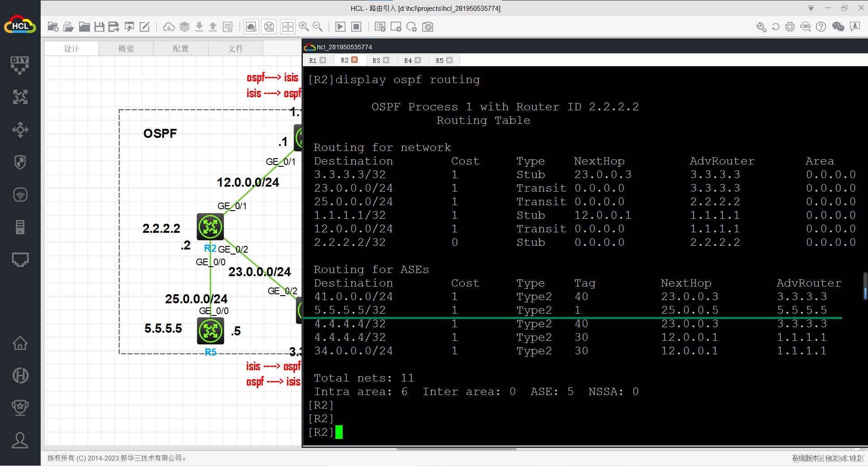Click the circled H icon in left sidebar
This screenshot has width=868, height=466.
(20, 376)
